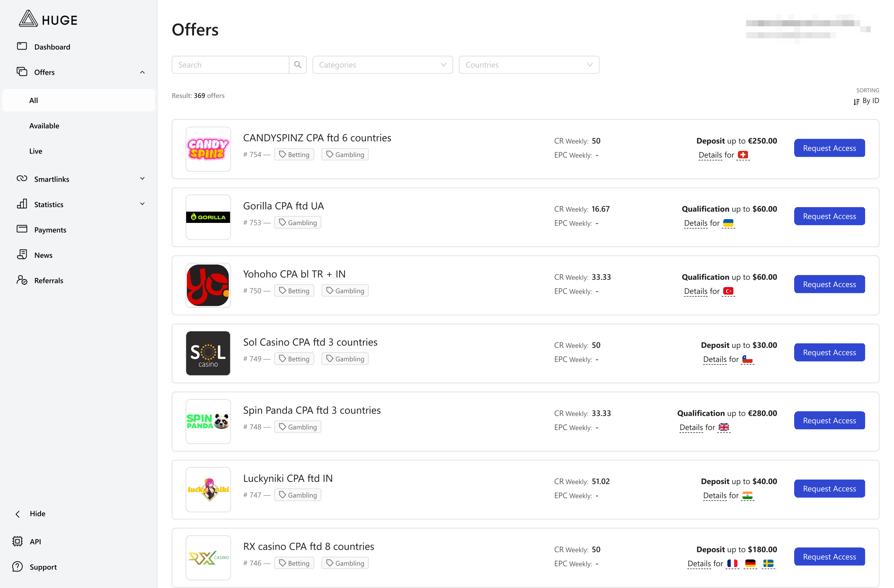Click the Search input field

coord(231,65)
